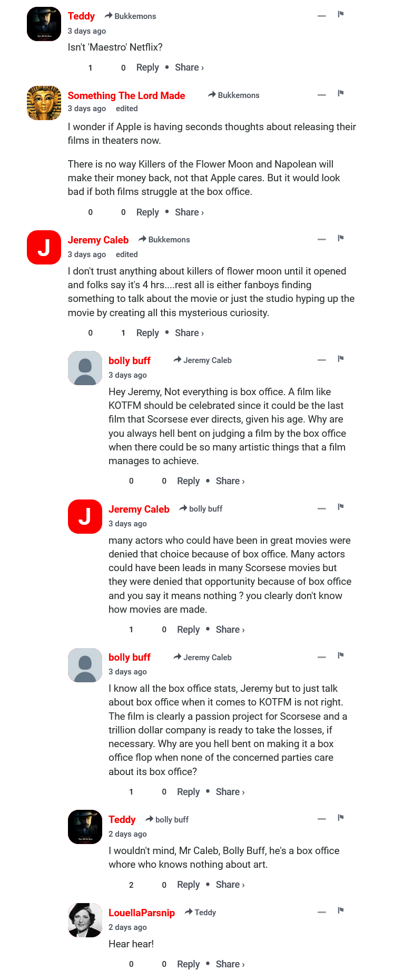Open Share menu under "Hear hear!" comment
The image size is (403, 980).
(x=230, y=964)
